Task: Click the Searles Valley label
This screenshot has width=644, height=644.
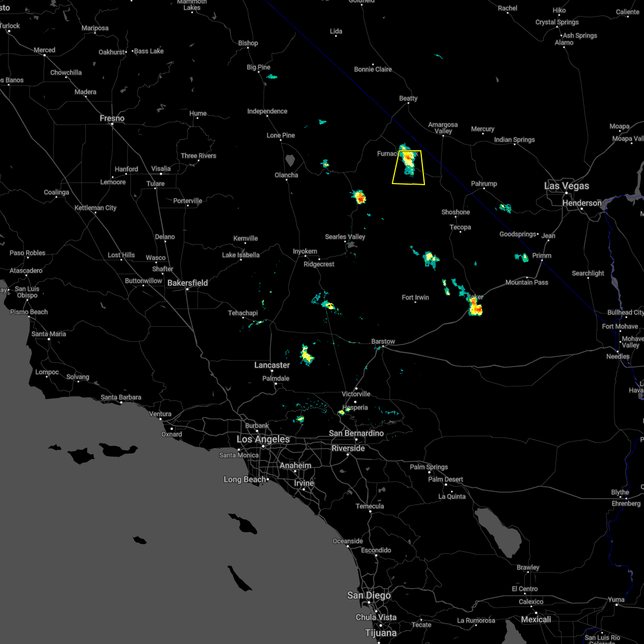Action: pos(345,237)
